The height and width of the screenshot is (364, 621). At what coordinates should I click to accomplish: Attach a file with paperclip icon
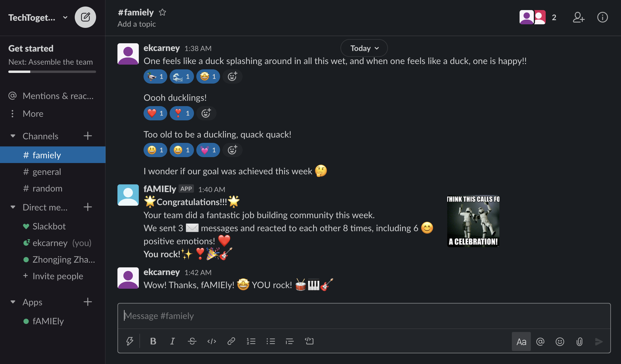tap(579, 342)
